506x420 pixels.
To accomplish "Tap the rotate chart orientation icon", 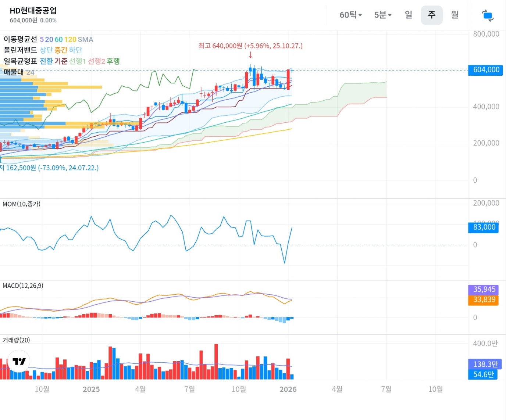I will (x=487, y=15).
